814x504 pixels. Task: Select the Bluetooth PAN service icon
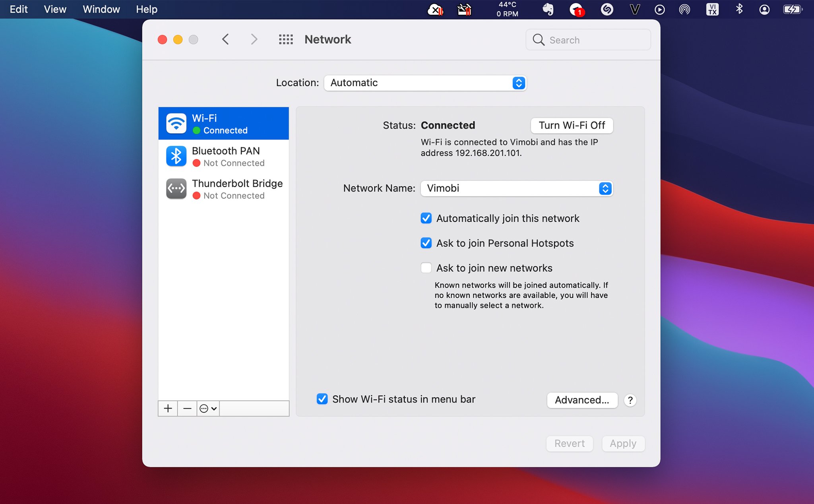tap(176, 156)
